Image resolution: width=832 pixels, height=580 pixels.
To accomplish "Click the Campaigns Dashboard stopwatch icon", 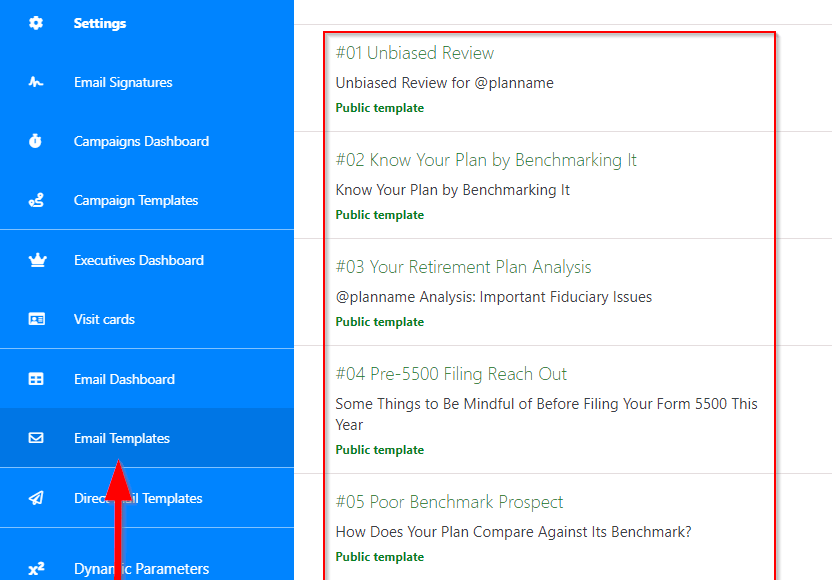I will [x=36, y=141].
